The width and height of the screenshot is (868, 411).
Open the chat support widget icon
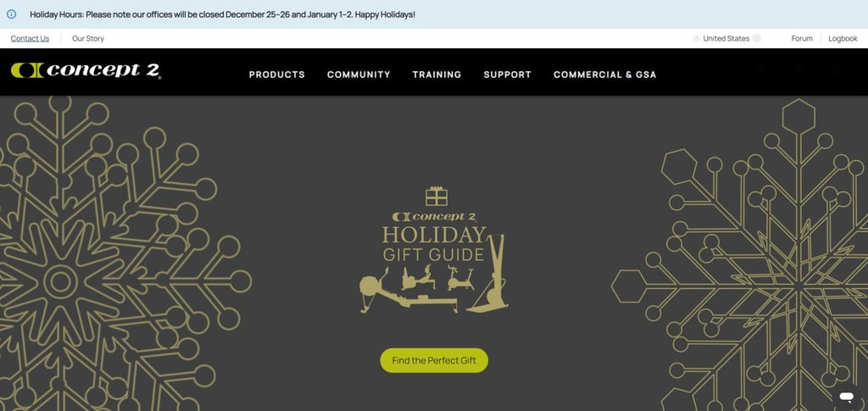[846, 396]
